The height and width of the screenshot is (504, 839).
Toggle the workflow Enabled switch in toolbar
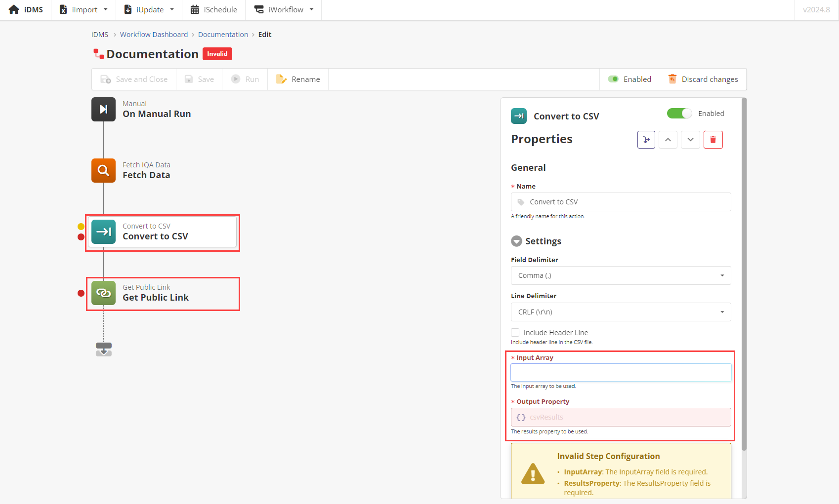[613, 79]
